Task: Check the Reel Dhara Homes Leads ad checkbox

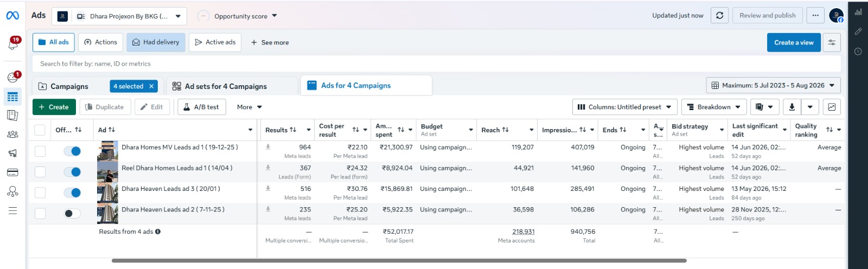Action: tap(40, 172)
